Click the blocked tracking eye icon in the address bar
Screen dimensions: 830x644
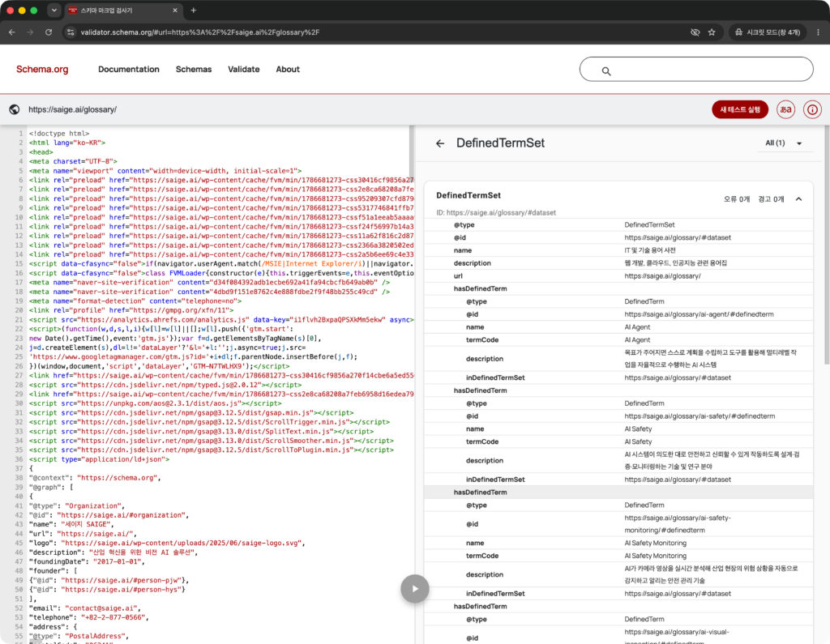tap(695, 32)
